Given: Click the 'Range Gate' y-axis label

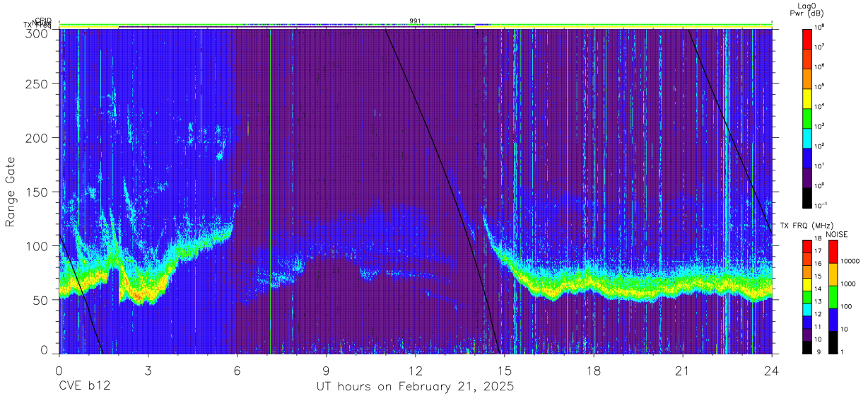Looking at the screenshot, I should coord(11,191).
